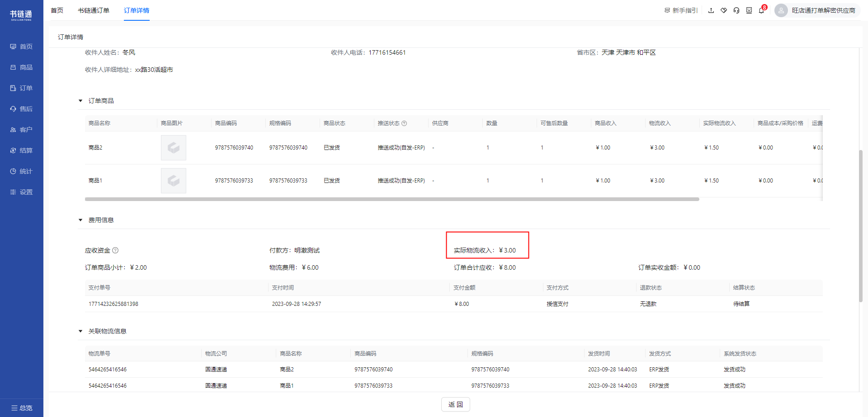Click the page vertical scrollbar
868x417 pixels.
click(861, 226)
